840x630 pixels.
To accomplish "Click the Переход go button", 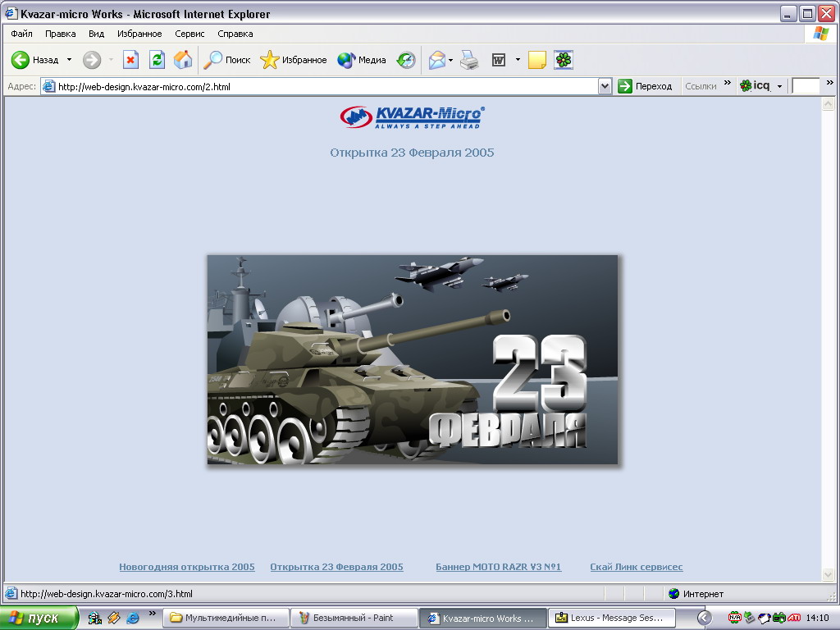I will (x=646, y=86).
